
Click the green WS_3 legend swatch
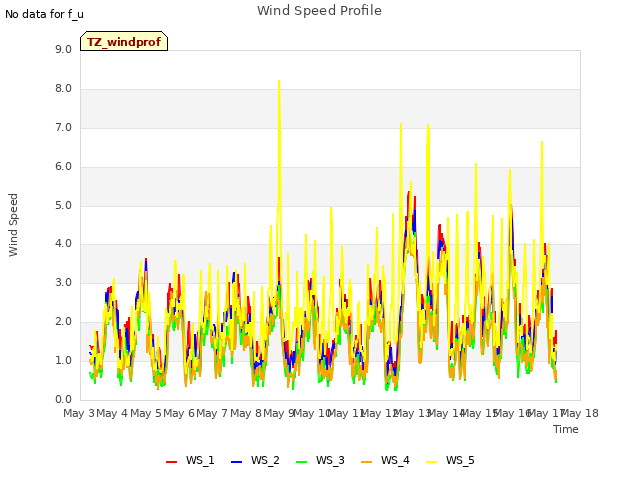tap(302, 461)
